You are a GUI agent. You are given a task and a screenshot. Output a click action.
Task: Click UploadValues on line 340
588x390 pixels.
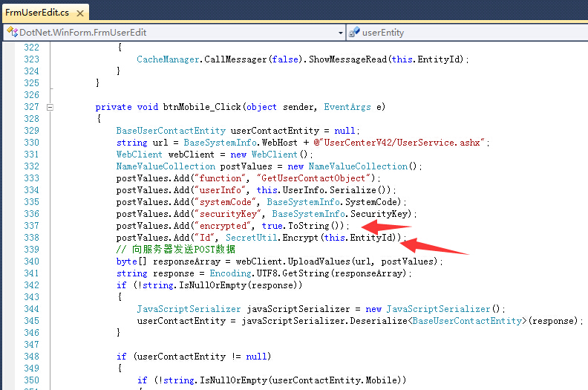pyautogui.click(x=318, y=261)
